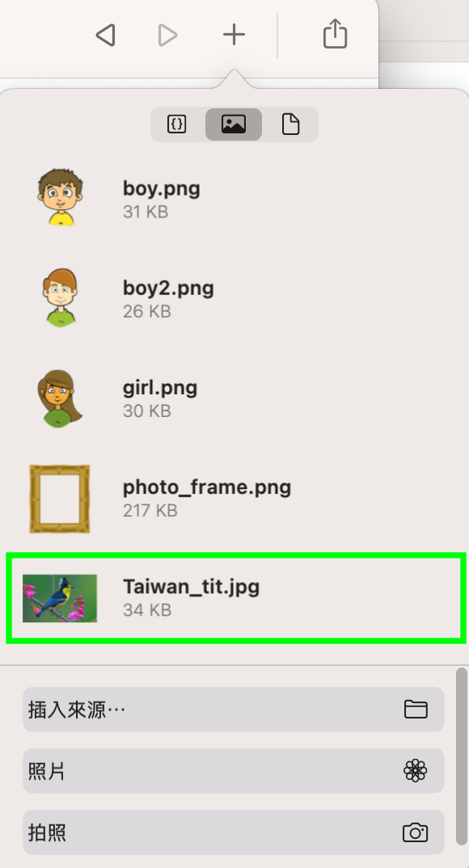Switch to the code snippets tab
This screenshot has height=868, width=469.
point(177,124)
